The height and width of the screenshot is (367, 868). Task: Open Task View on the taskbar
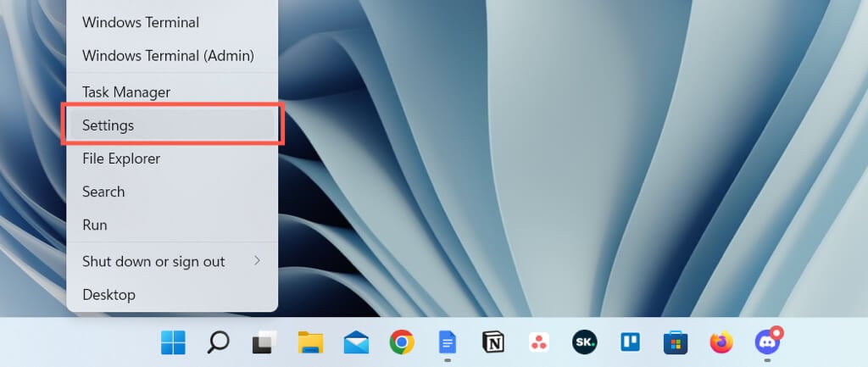tap(264, 342)
